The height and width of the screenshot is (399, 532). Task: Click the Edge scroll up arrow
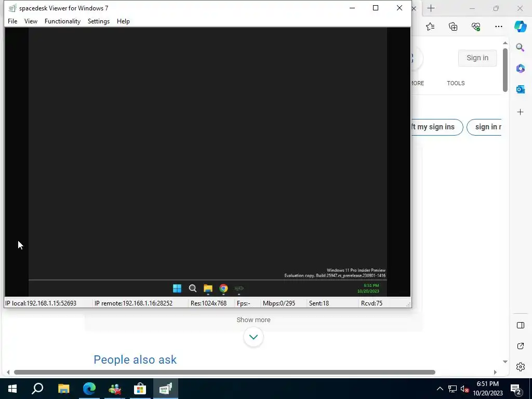tap(505, 43)
